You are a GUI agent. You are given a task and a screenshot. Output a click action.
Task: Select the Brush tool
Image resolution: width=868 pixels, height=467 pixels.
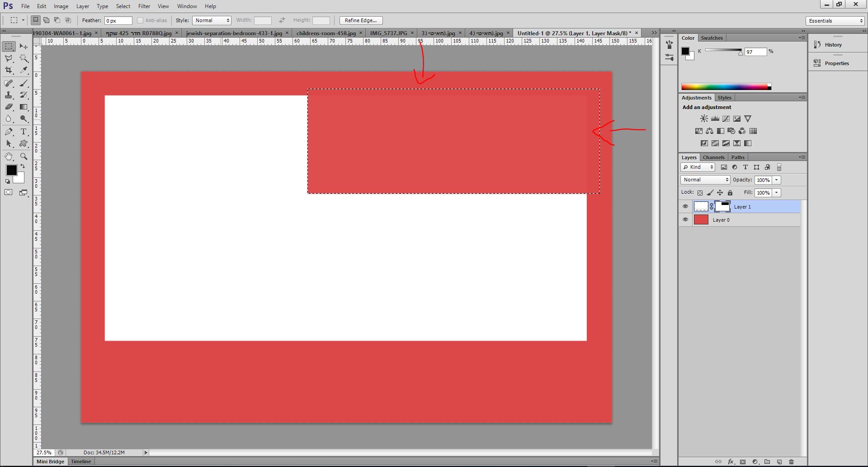click(24, 83)
